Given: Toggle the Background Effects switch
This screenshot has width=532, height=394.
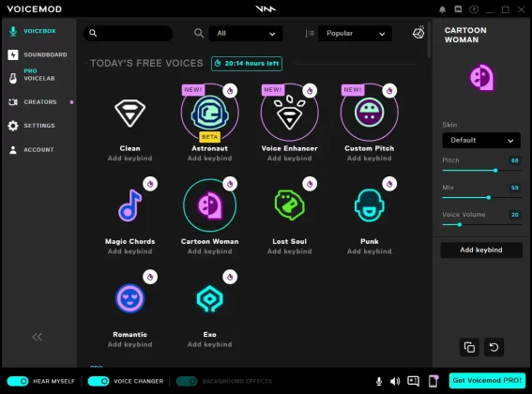Looking at the screenshot, I should click(x=187, y=381).
